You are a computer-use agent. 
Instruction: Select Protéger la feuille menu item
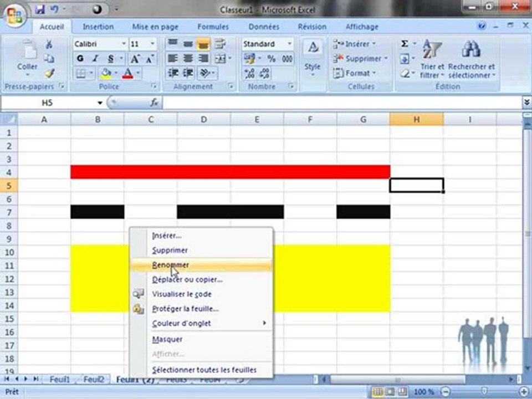[201, 309]
